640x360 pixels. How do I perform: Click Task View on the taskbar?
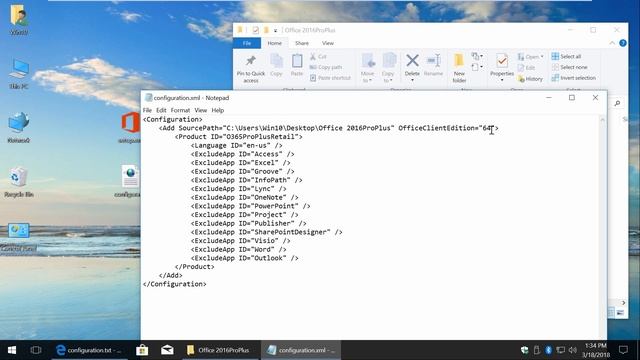pyautogui.click(x=36, y=350)
